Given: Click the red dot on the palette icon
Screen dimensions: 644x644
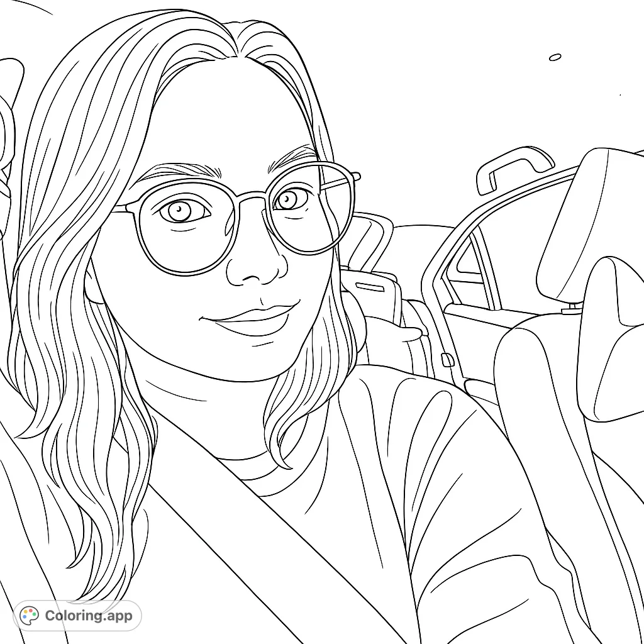Looking at the screenshot, I should click(31, 611).
